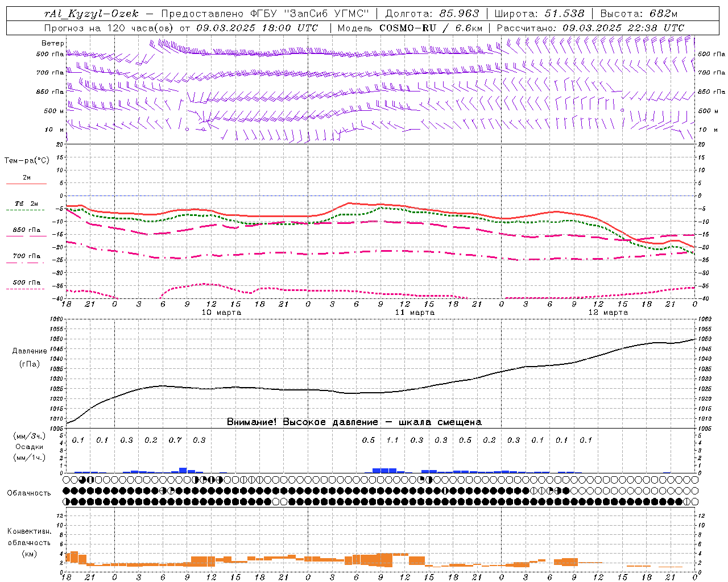Select the Прогноз на 120 часа(ов) line
This screenshot has height=582, width=728.
tap(181, 28)
